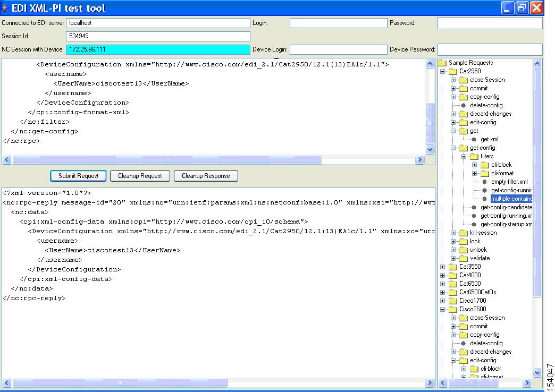This screenshot has height=392, width=555.
Task: Collapse the Cisco2600 device node
Action: pos(442,309)
